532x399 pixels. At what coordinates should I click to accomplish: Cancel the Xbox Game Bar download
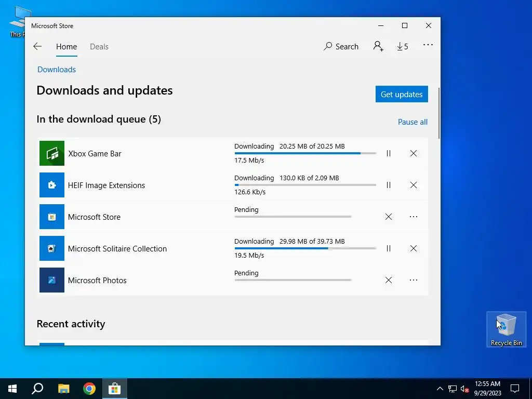(413, 153)
